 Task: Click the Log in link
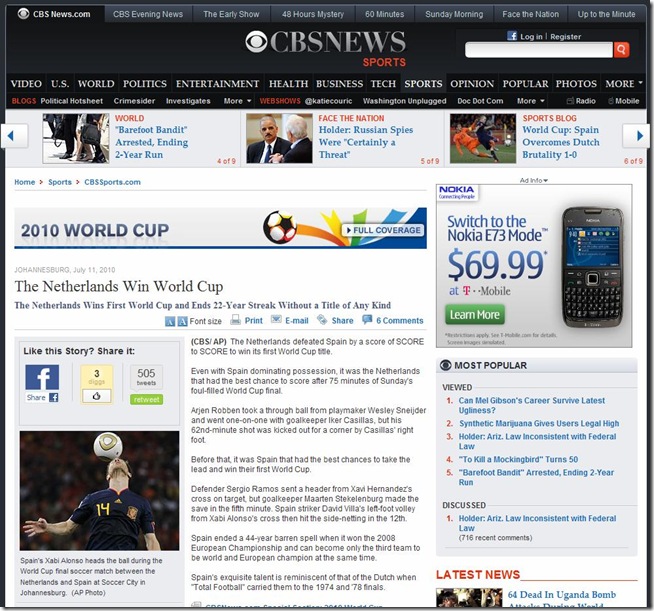point(531,37)
